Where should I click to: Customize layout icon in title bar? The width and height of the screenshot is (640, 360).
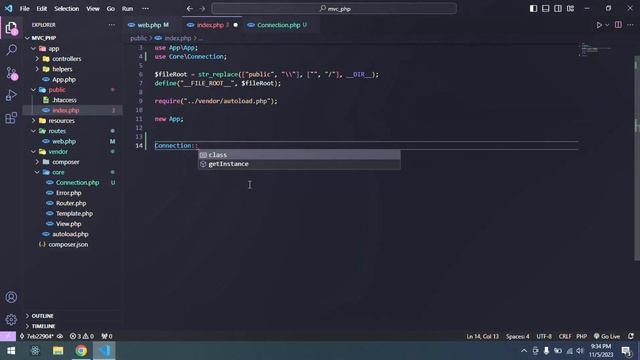coord(571,9)
